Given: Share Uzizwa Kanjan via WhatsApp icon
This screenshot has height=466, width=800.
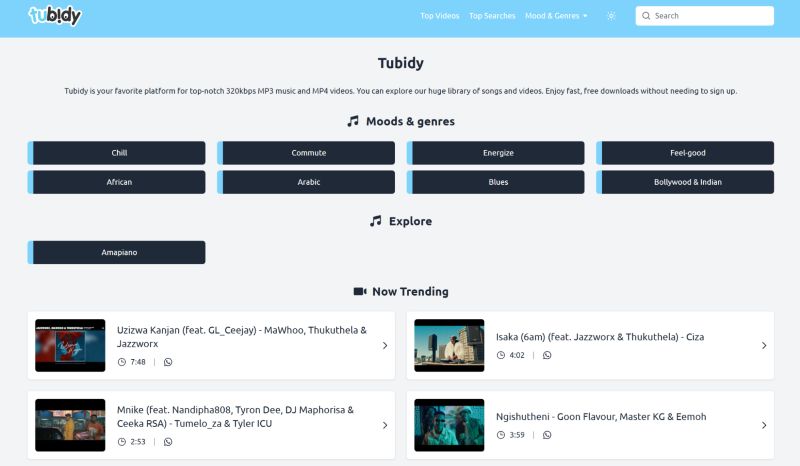Looking at the screenshot, I should [x=168, y=362].
